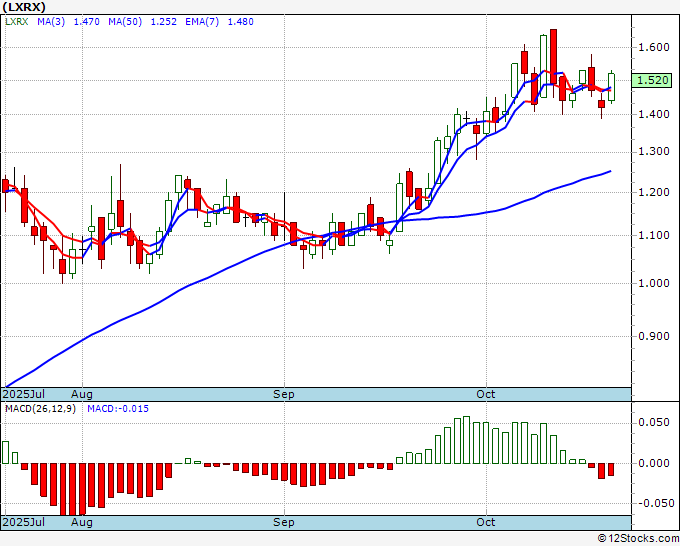
Task: Click 2025Jul on the price chart axis
Action: click(24, 394)
